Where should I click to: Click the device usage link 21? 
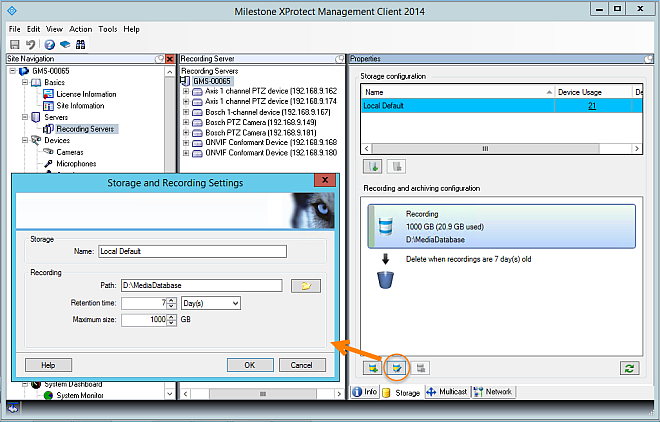592,105
